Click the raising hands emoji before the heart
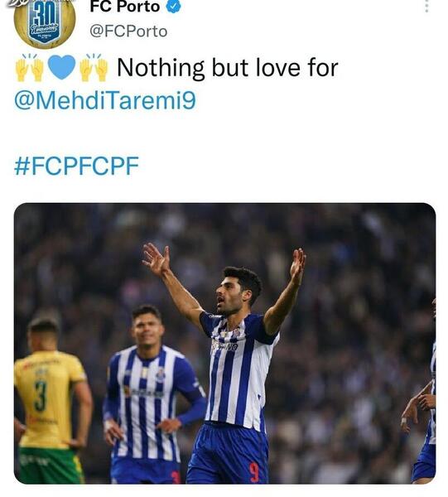The width and height of the screenshot is (448, 497). pos(30,68)
